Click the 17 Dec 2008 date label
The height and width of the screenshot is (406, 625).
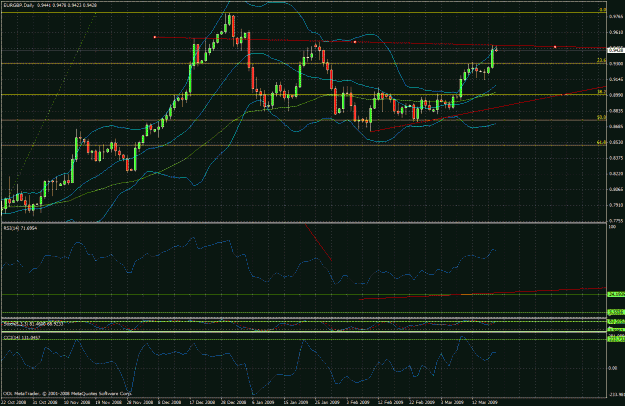click(202, 402)
